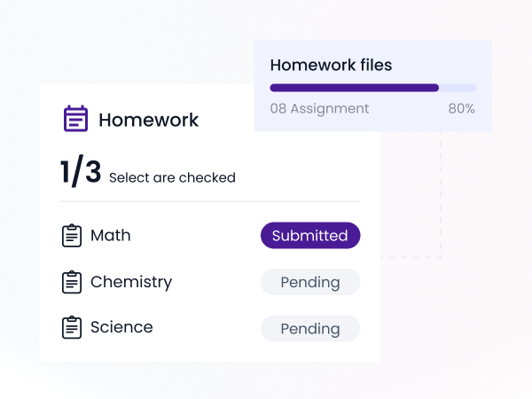Screen dimensions: 532x399
Task: Select the Science subject label
Action: (121, 327)
